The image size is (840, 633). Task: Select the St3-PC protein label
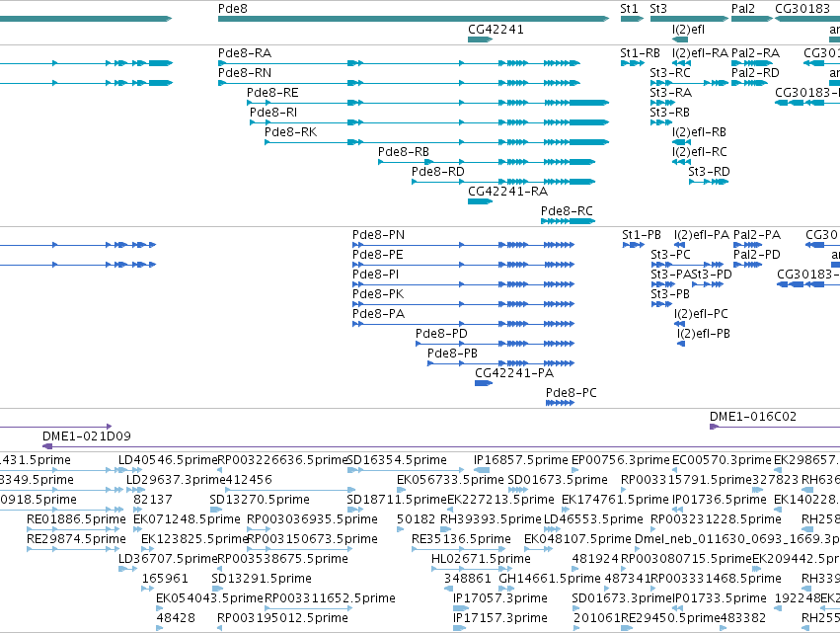coord(670,255)
